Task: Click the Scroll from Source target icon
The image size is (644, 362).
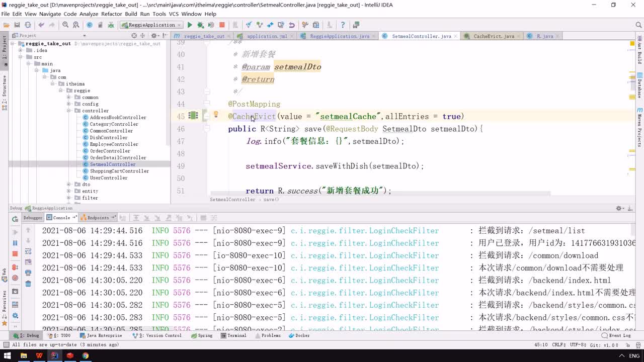Action: [134, 36]
